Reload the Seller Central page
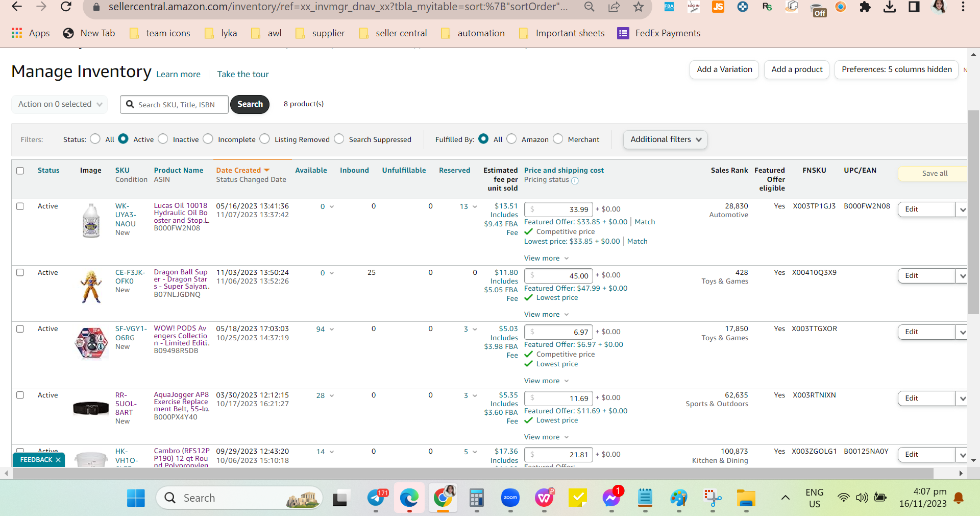Viewport: 980px width, 516px height. [66, 7]
